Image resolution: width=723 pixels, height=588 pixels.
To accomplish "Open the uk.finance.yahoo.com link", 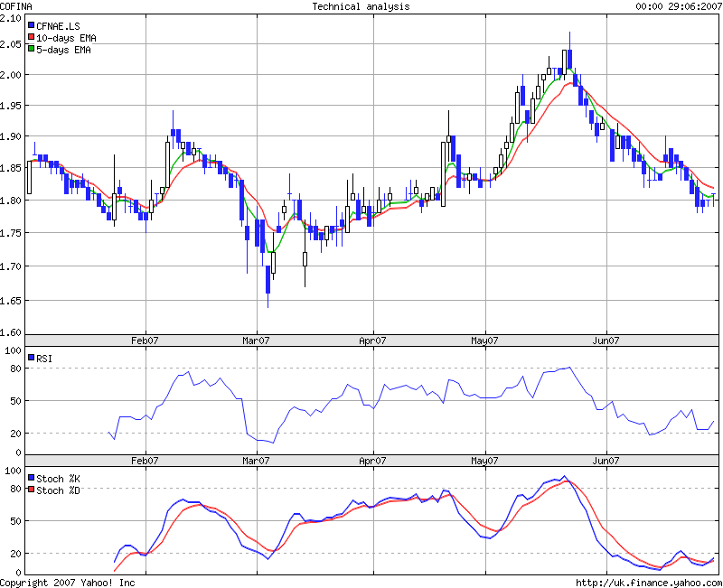I will (647, 582).
